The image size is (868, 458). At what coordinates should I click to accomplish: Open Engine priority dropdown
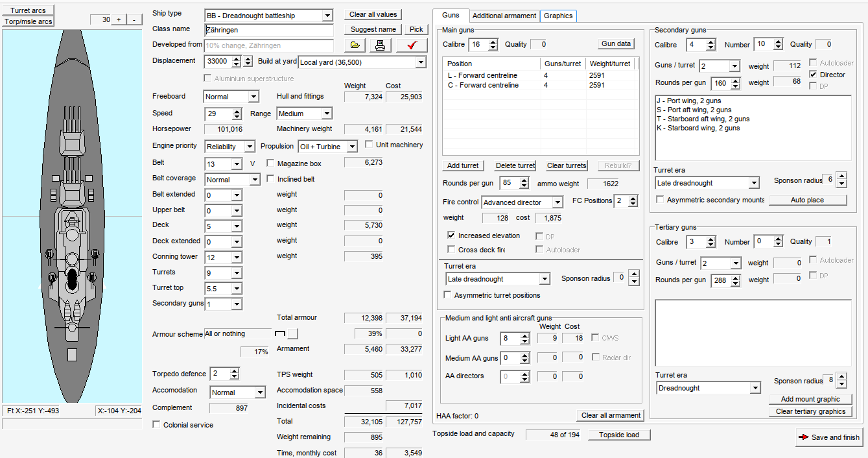pyautogui.click(x=249, y=147)
